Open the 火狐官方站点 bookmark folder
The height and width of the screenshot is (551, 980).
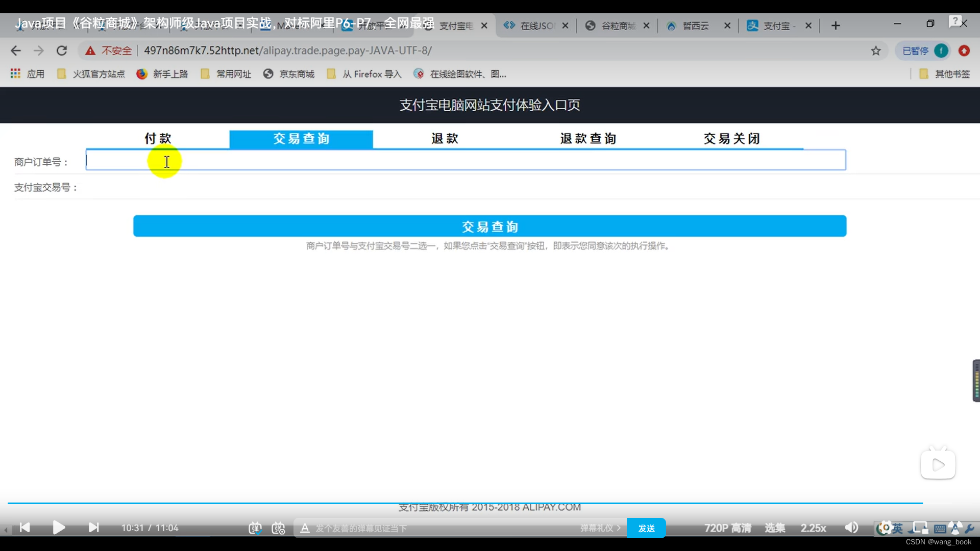pyautogui.click(x=91, y=74)
